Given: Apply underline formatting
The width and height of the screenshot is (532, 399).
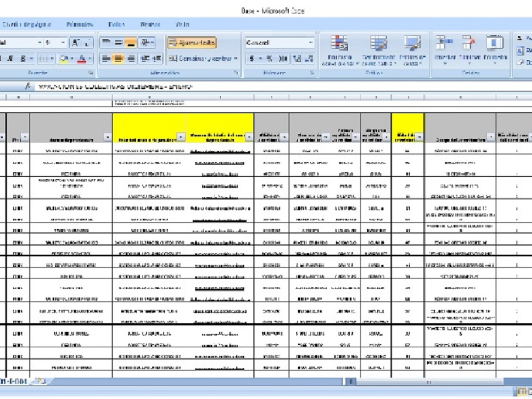Looking at the screenshot, I should [22, 59].
